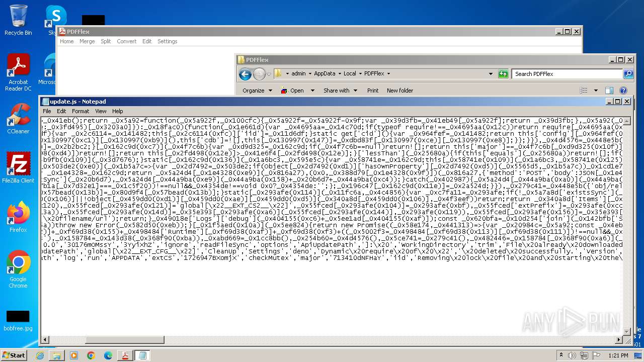This screenshot has width=644, height=362.
Task: Toggle the preview pane icon in Explorer
Action: pos(609,90)
